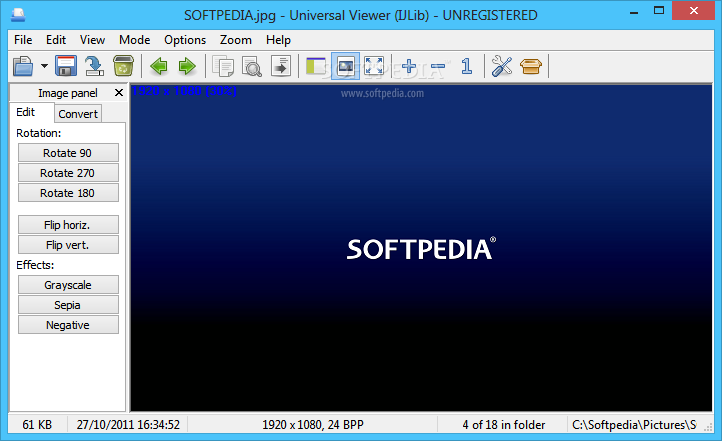Click the Flip horiz. button
Screen dimensions: 722x441
pyautogui.click(x=68, y=225)
